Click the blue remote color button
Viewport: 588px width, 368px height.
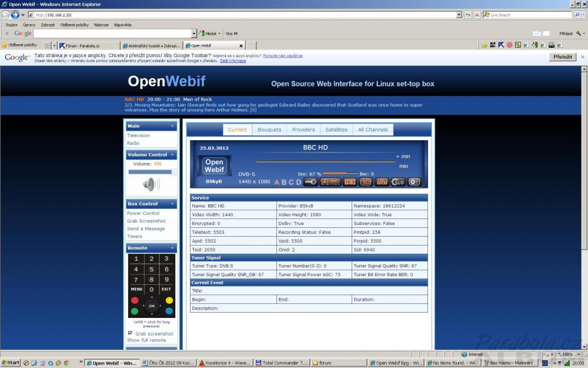coord(169,311)
